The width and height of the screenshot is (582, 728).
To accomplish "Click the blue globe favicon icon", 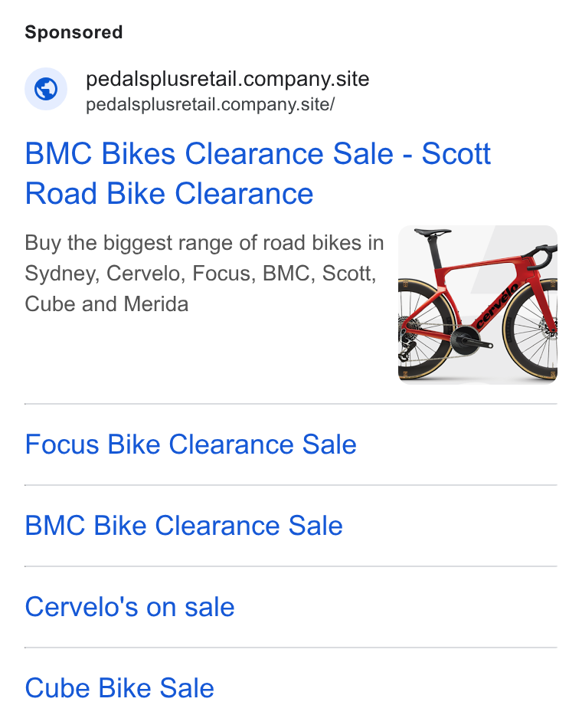I will pyautogui.click(x=46, y=89).
